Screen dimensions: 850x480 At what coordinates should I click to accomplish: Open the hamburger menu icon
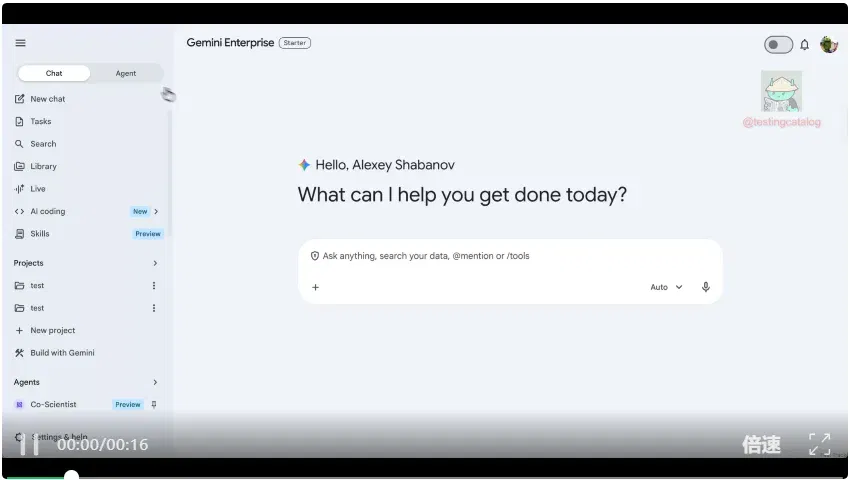pyautogui.click(x=21, y=43)
